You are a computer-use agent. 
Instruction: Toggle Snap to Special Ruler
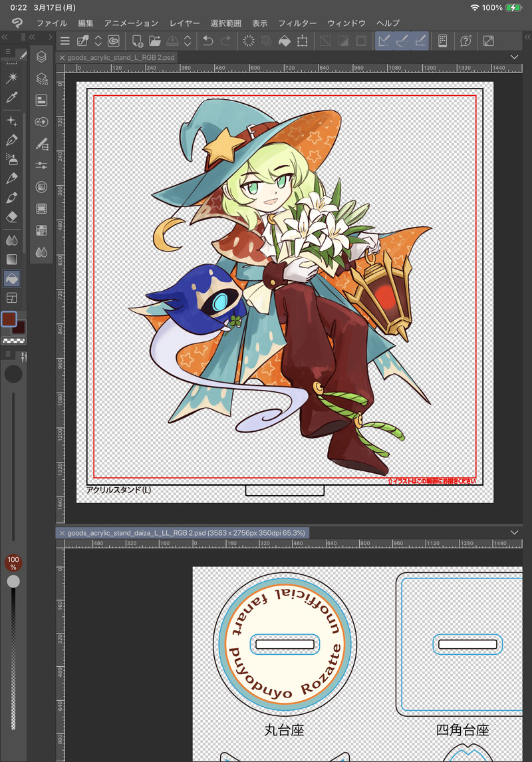[x=402, y=41]
